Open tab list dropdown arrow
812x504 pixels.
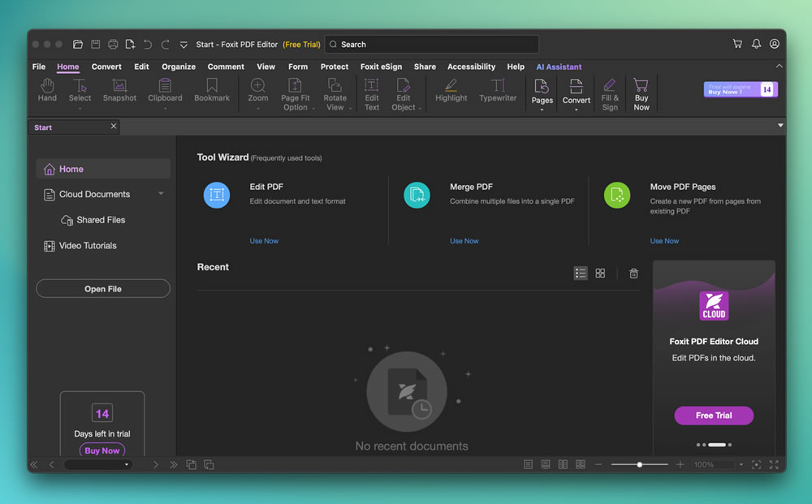point(780,126)
